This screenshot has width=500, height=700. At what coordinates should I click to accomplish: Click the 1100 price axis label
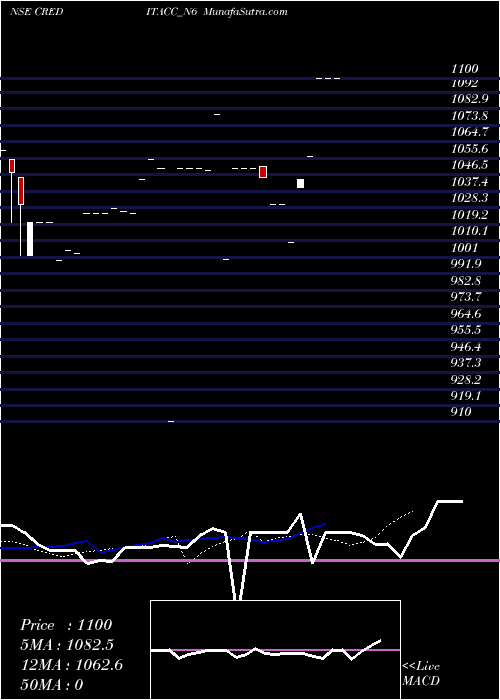click(x=465, y=69)
